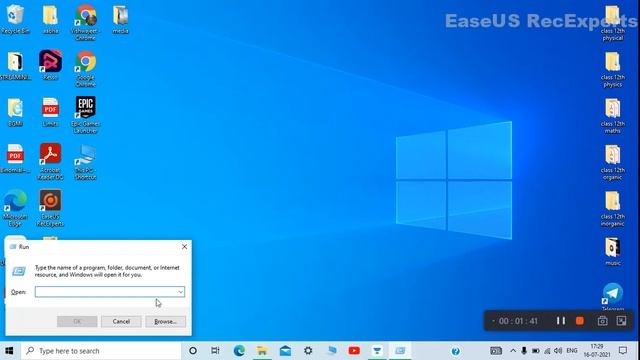Open the Windows Start menu
The width and height of the screenshot is (640, 360).
coord(9,351)
